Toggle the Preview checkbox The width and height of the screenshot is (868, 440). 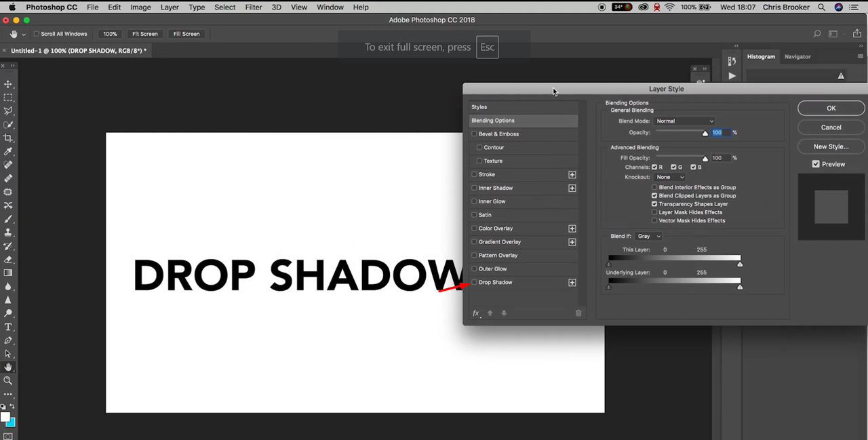pyautogui.click(x=816, y=164)
